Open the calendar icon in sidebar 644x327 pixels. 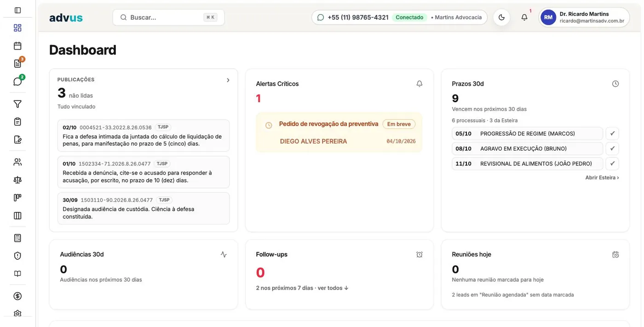coord(17,46)
